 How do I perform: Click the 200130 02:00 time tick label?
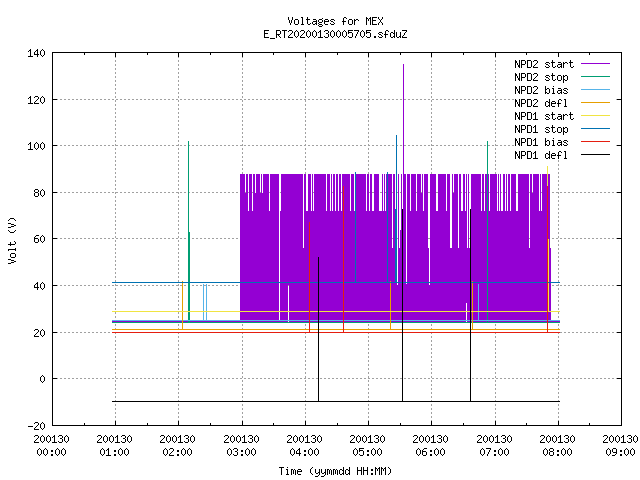coord(178,446)
